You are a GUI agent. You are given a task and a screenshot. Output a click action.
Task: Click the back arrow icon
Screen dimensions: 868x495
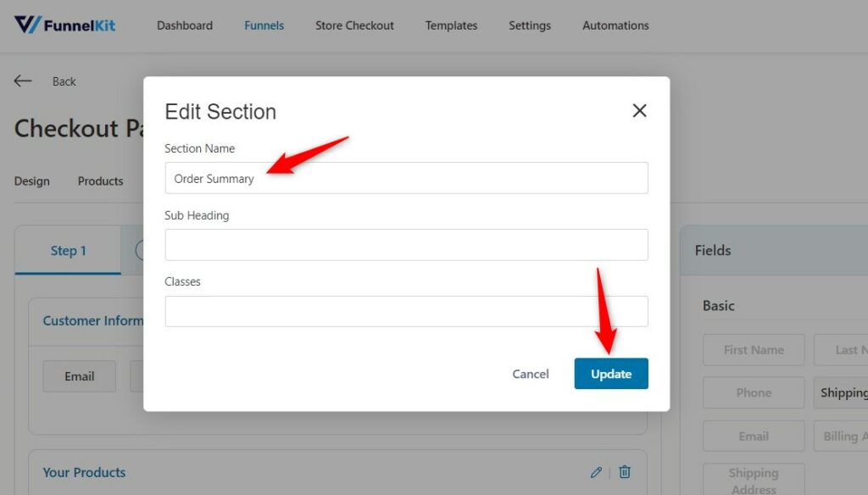[x=23, y=81]
